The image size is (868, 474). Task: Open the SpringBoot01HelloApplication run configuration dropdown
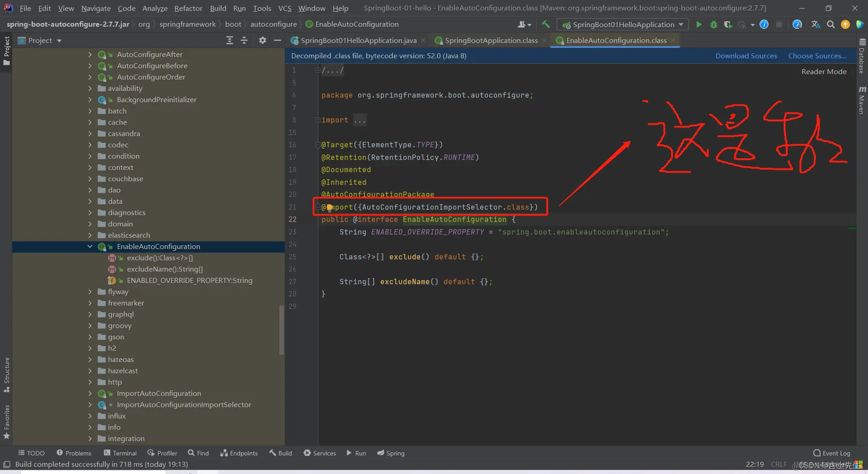click(x=623, y=24)
